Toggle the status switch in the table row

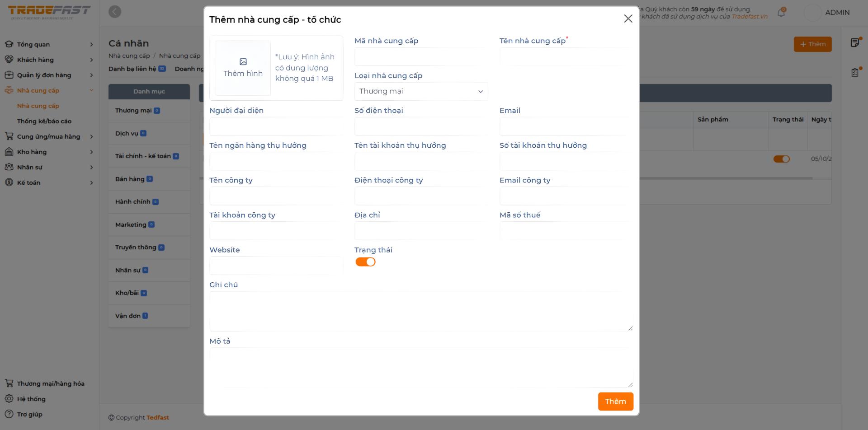(x=781, y=159)
